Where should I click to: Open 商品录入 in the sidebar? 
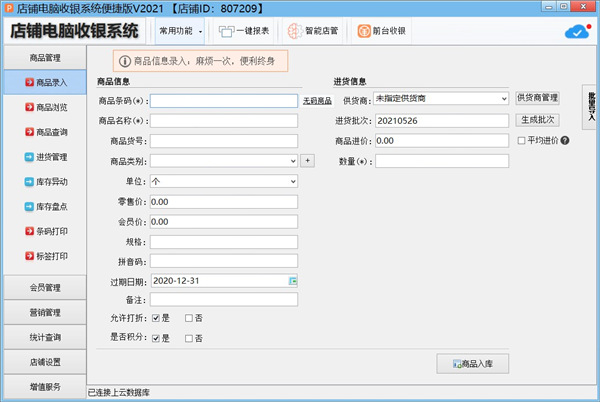45,83
